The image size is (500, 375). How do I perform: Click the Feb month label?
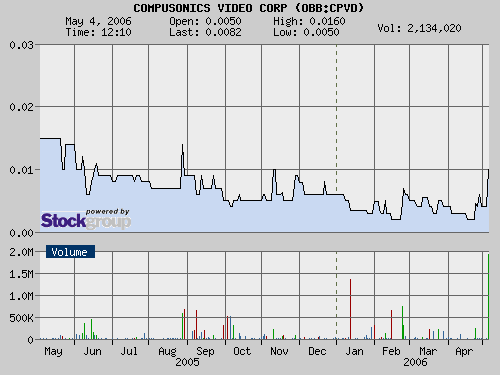391,351
